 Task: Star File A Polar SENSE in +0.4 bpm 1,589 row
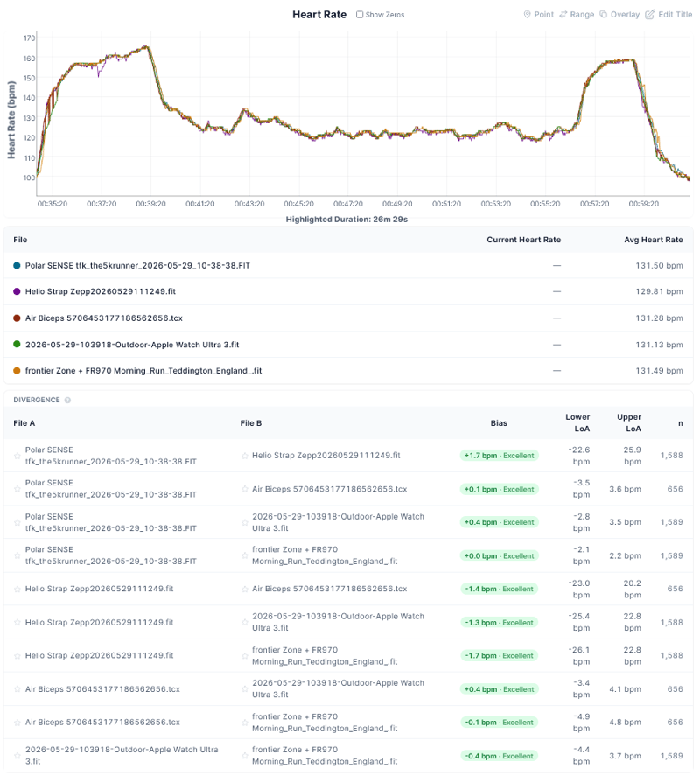(17, 522)
